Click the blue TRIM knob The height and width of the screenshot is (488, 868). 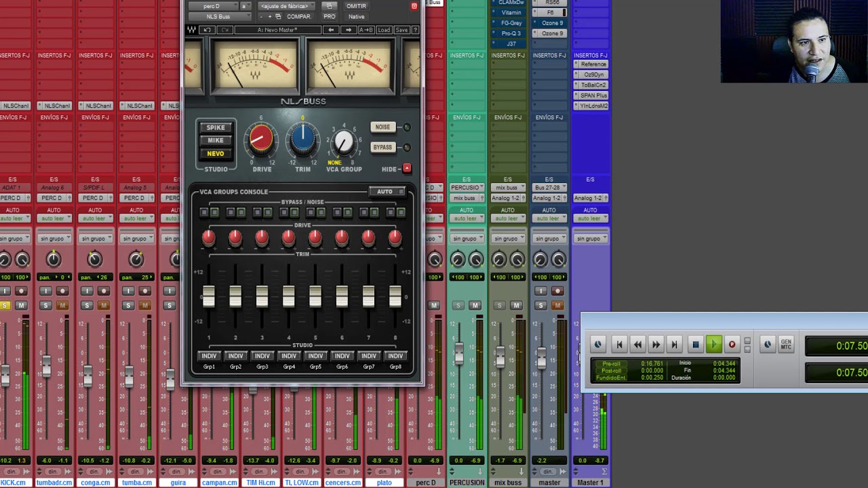(x=302, y=139)
